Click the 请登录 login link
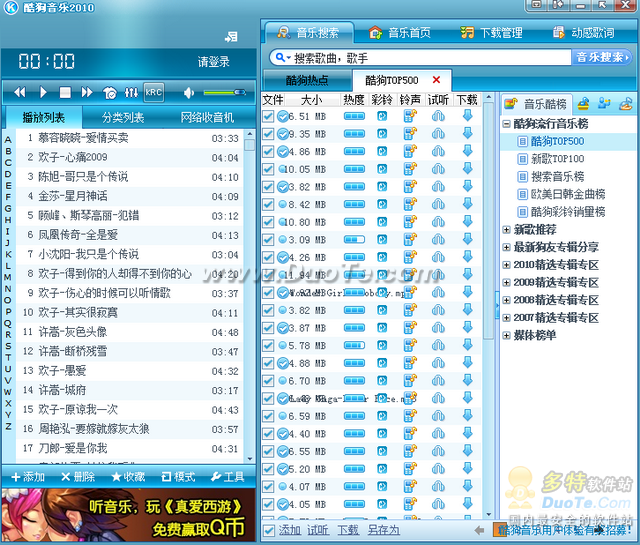Viewport: 640px width, 545px height. point(213,61)
